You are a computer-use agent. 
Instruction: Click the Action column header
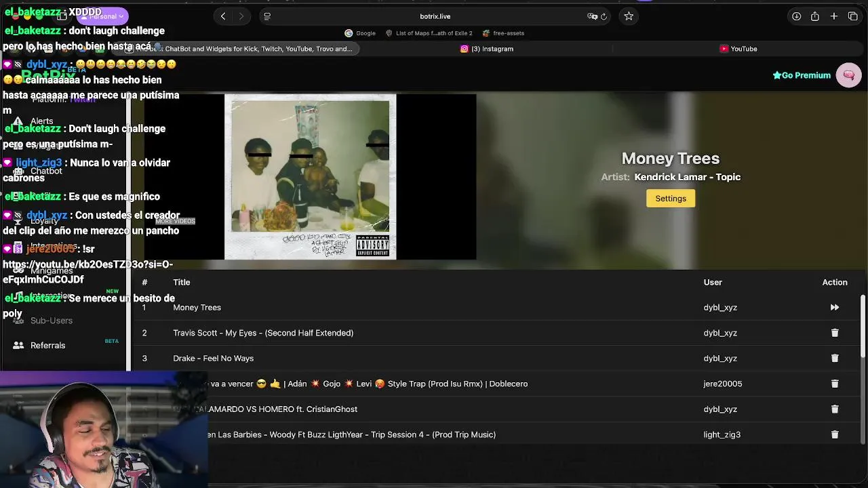tap(835, 283)
